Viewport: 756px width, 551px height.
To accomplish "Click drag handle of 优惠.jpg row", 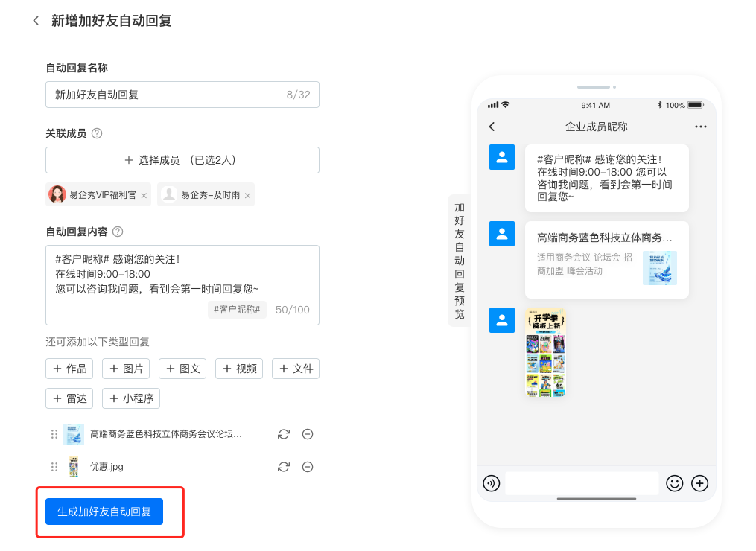I will click(x=54, y=467).
